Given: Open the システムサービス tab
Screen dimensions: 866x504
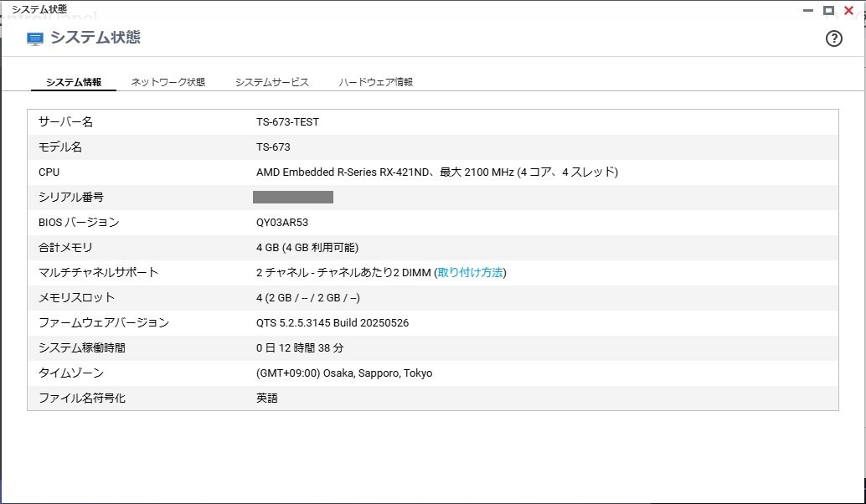Looking at the screenshot, I should pyautogui.click(x=271, y=82).
